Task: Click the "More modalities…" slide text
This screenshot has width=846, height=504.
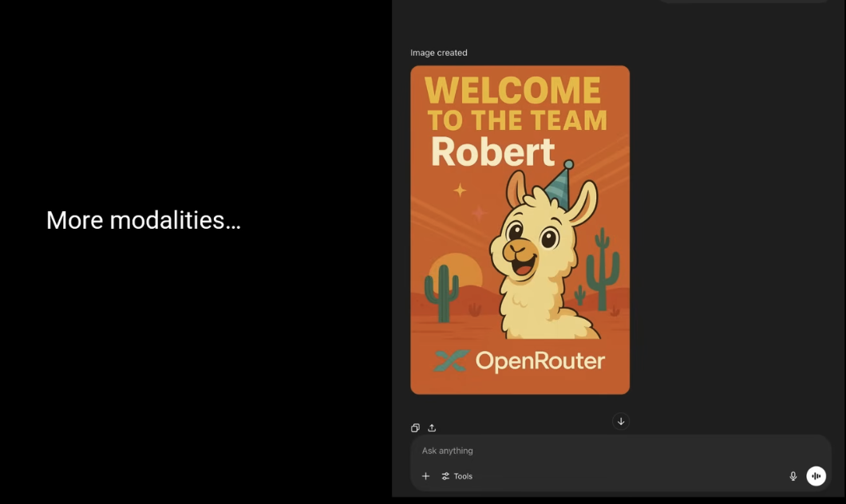Action: 144,220
